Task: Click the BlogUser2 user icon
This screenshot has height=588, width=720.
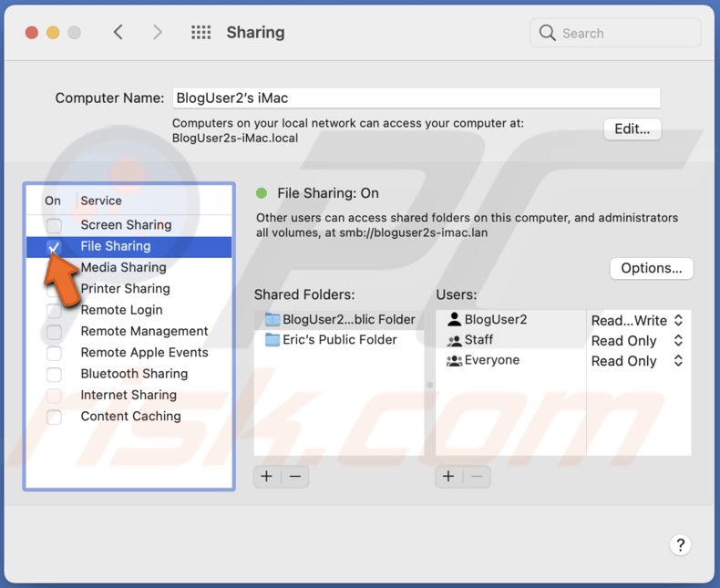Action: [x=454, y=319]
